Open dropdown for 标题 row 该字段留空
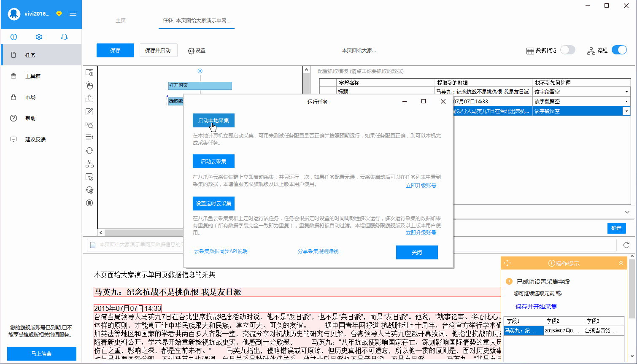This screenshot has height=364, width=637. coord(626,92)
